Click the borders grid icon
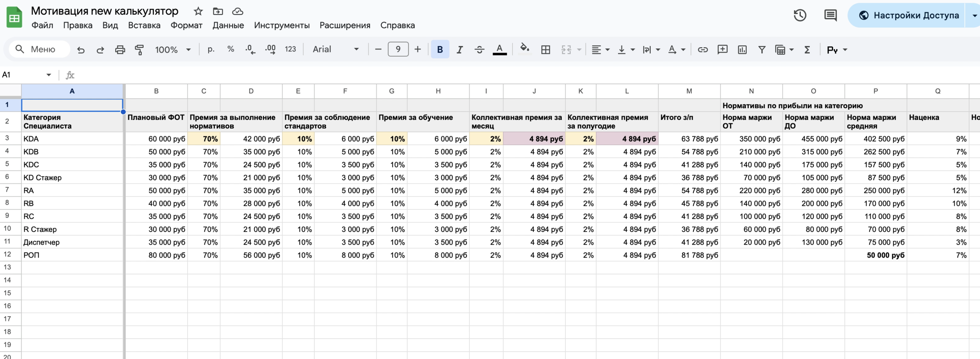Viewport: 980px width, 359px height. (545, 50)
